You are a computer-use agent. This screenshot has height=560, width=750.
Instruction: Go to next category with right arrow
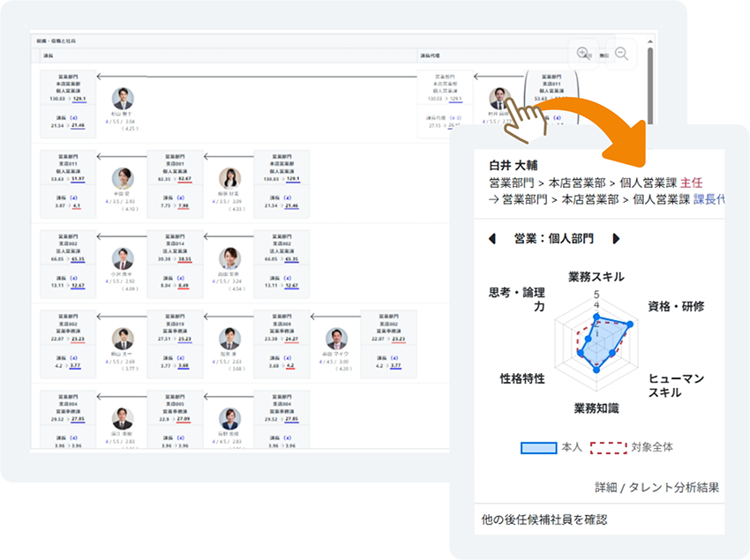[x=616, y=239]
